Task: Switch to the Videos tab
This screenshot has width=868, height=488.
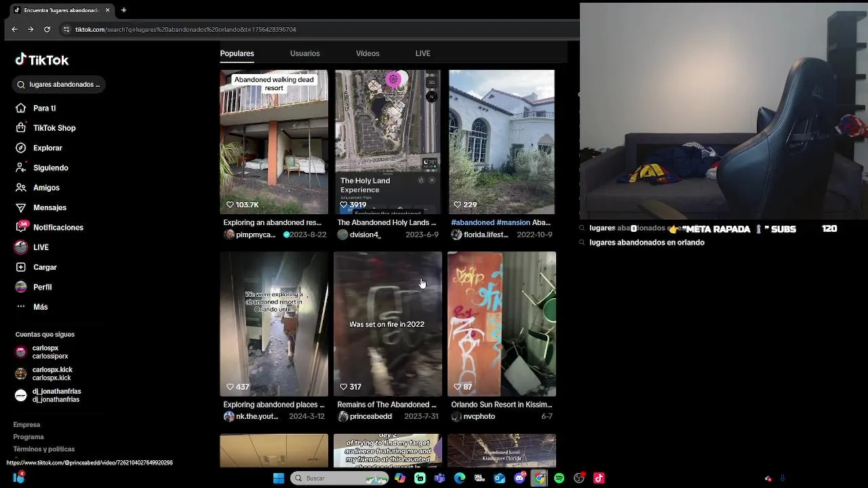Action: pos(368,54)
